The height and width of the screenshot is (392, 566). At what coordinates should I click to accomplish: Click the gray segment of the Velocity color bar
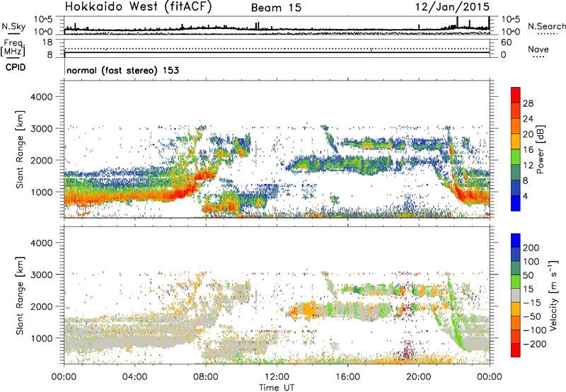[x=516, y=295]
